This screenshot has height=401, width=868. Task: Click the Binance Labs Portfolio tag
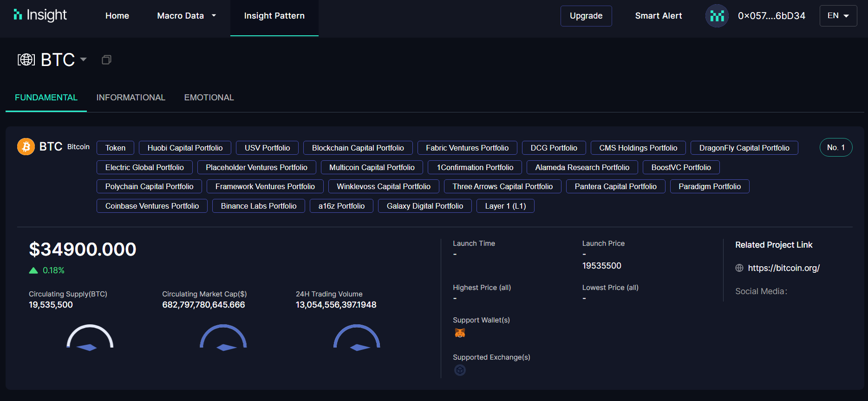259,206
